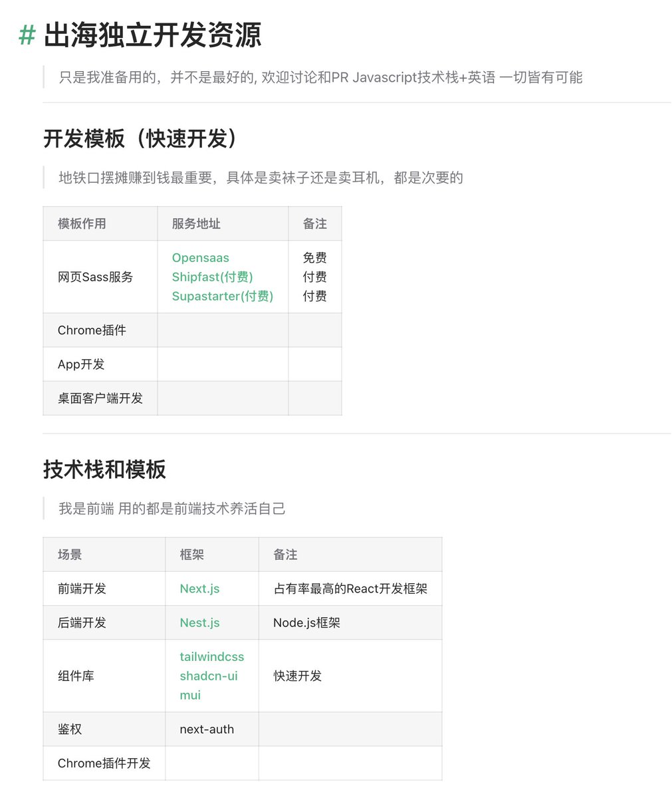Click the 框架 column header
672x798 pixels.
tap(191, 553)
